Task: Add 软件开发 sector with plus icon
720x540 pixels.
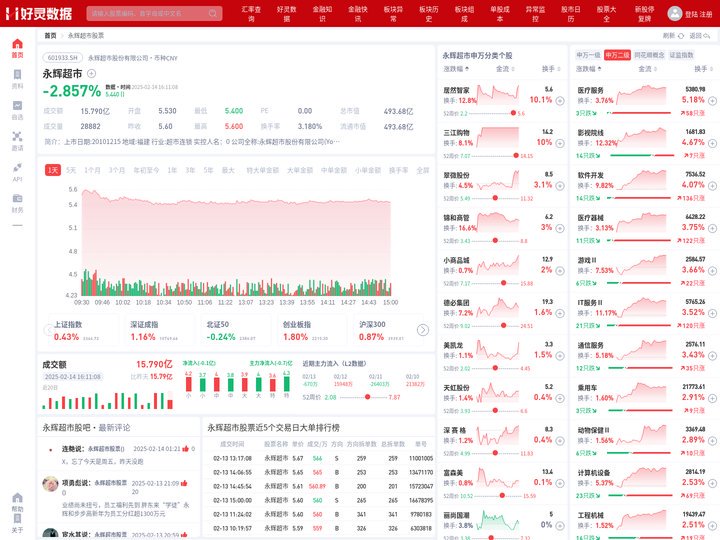Action: 712,186
